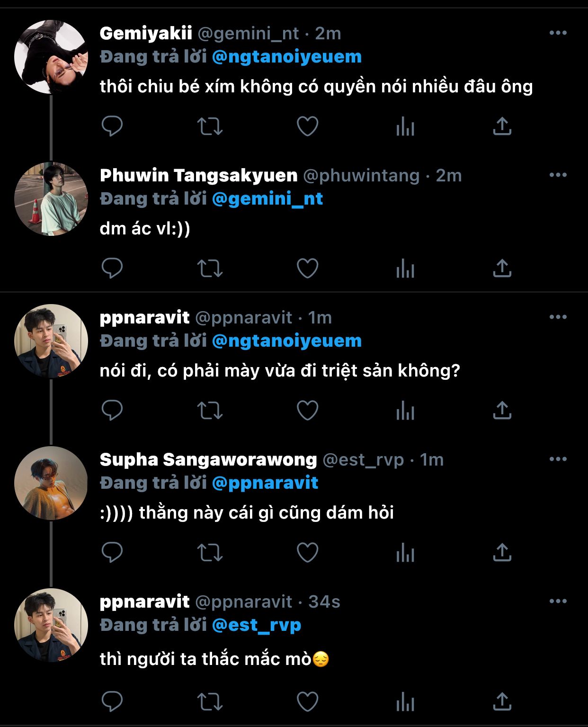Go to the @gemini_nt mention in Phuwin's reply
Screen dimensions: 588x727
point(267,199)
